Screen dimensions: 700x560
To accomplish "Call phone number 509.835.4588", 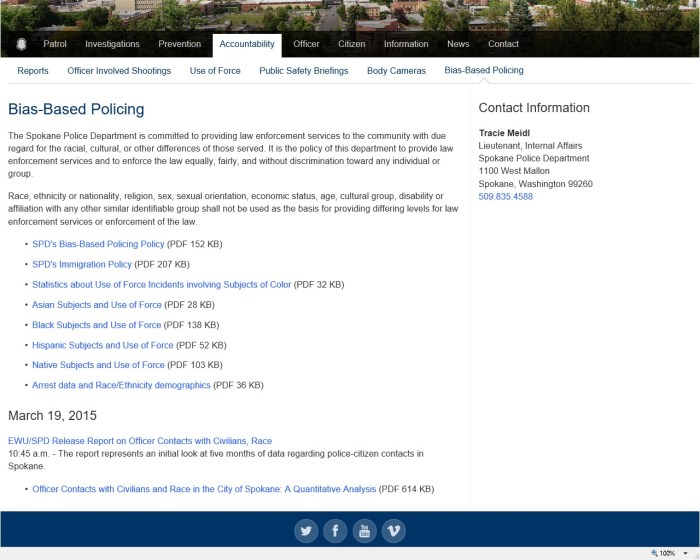I will click(506, 197).
